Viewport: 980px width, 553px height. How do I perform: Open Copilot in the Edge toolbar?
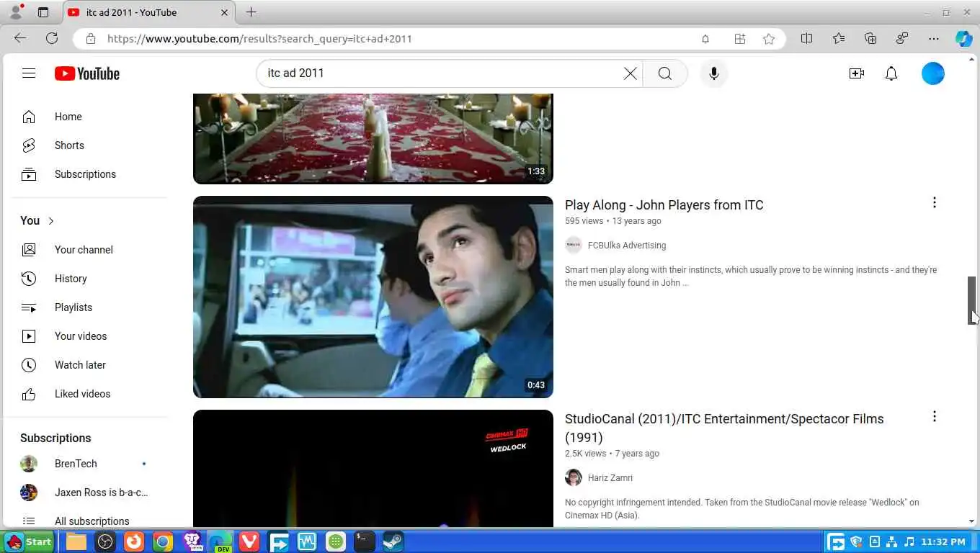[964, 39]
